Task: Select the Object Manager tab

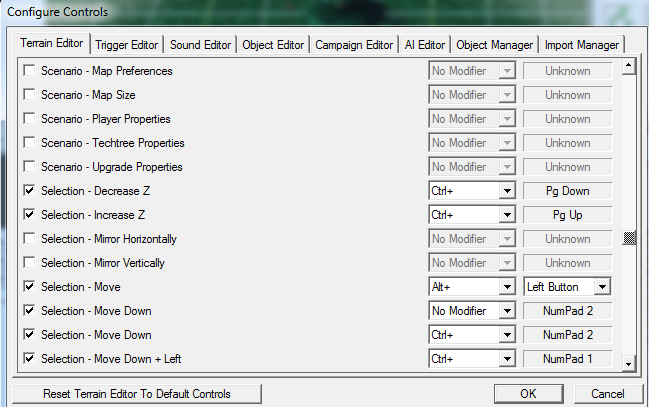Action: point(495,45)
